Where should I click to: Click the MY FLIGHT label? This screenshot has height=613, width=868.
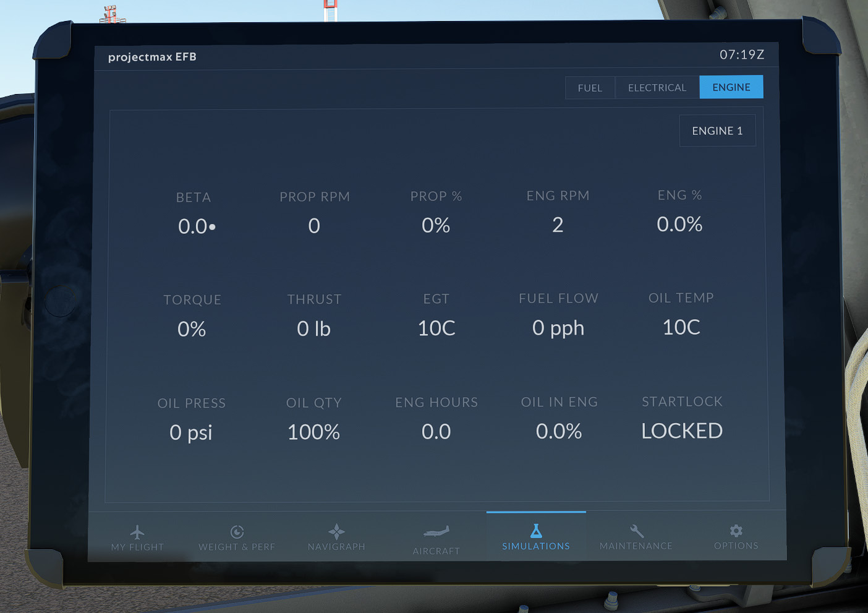pyautogui.click(x=137, y=547)
